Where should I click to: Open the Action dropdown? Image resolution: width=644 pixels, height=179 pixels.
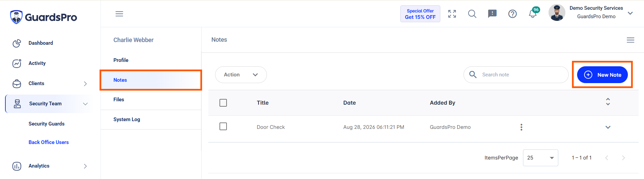point(241,75)
